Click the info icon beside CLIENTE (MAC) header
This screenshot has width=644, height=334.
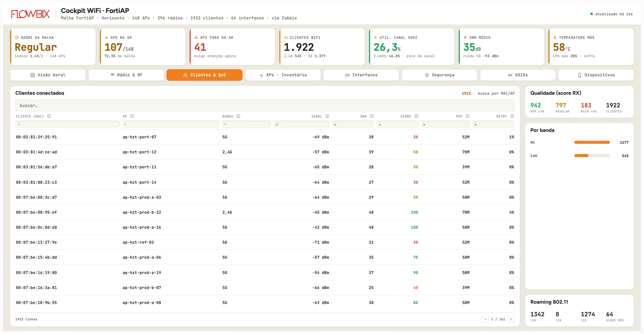click(49, 116)
